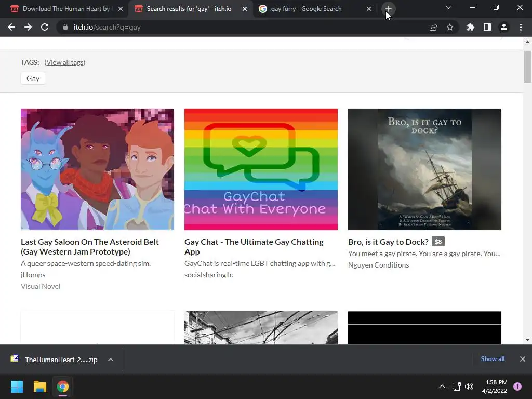Viewport: 532px width, 399px height.
Task: Open 'Last Gay Saloon On The Asteroid Belt' title
Action: tap(89, 247)
